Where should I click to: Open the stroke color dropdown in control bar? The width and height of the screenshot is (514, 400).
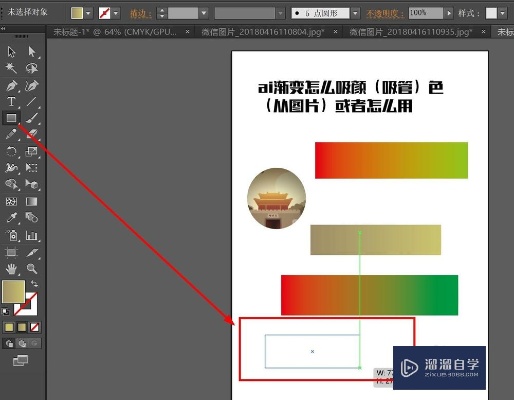(116, 13)
